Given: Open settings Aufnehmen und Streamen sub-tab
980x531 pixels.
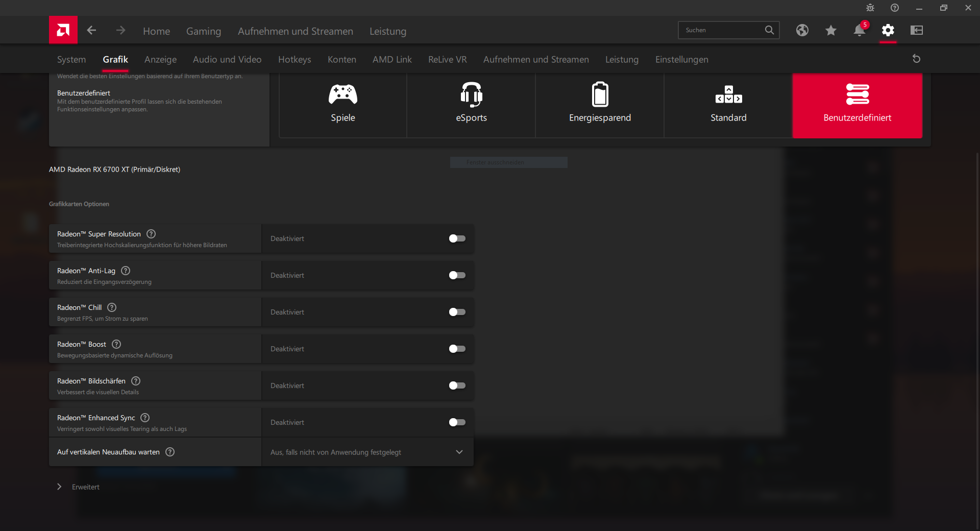Looking at the screenshot, I should pos(536,59).
